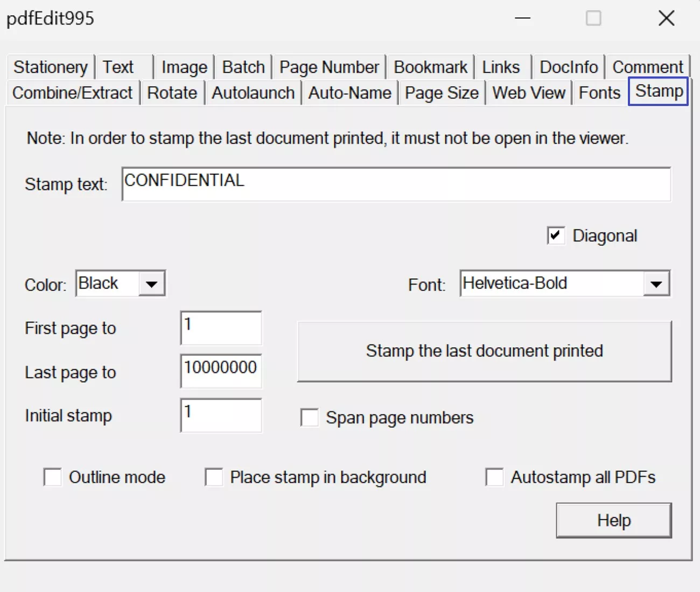This screenshot has width=700, height=592.
Task: Enable Span page numbers
Action: pyautogui.click(x=310, y=417)
